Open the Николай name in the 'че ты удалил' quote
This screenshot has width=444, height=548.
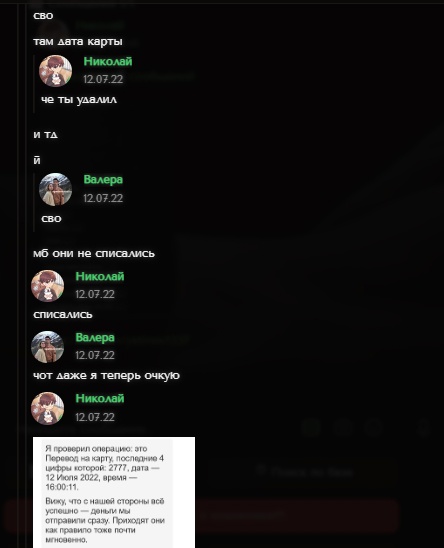tap(108, 62)
